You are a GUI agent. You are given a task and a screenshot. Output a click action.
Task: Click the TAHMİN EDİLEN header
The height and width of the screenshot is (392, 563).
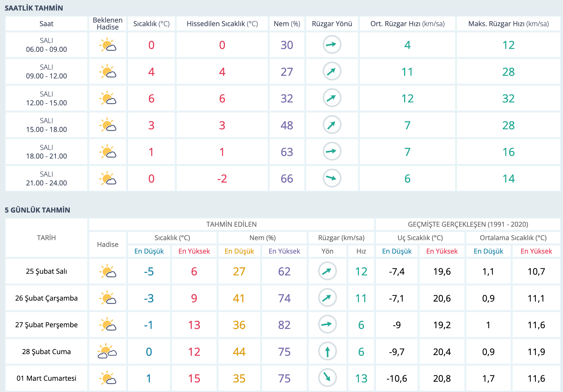pos(231,224)
